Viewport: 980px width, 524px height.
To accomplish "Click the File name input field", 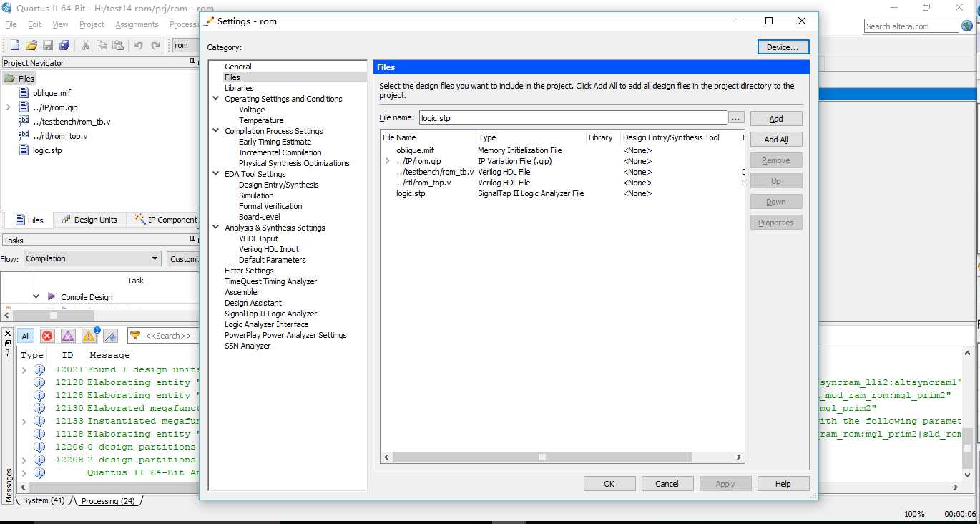I will 573,118.
